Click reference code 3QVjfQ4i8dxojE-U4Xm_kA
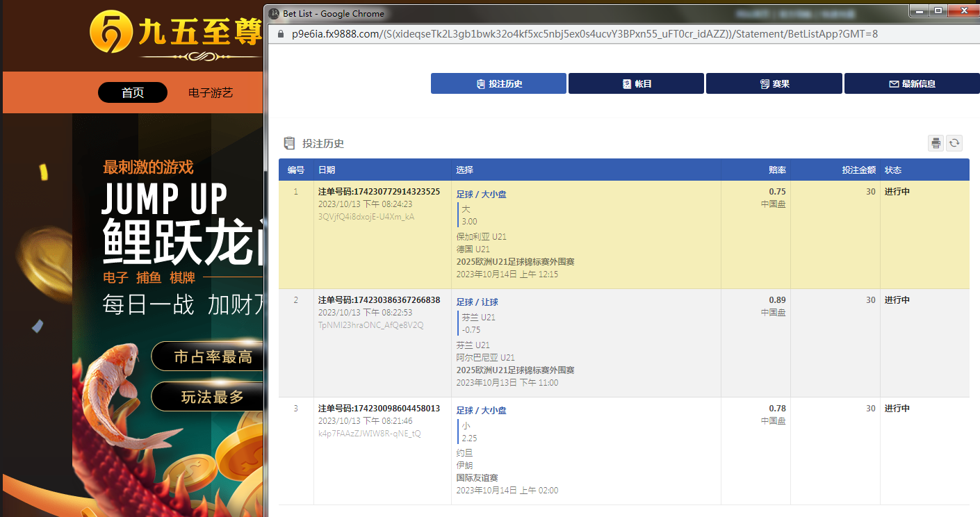This screenshot has height=517, width=980. (x=366, y=217)
